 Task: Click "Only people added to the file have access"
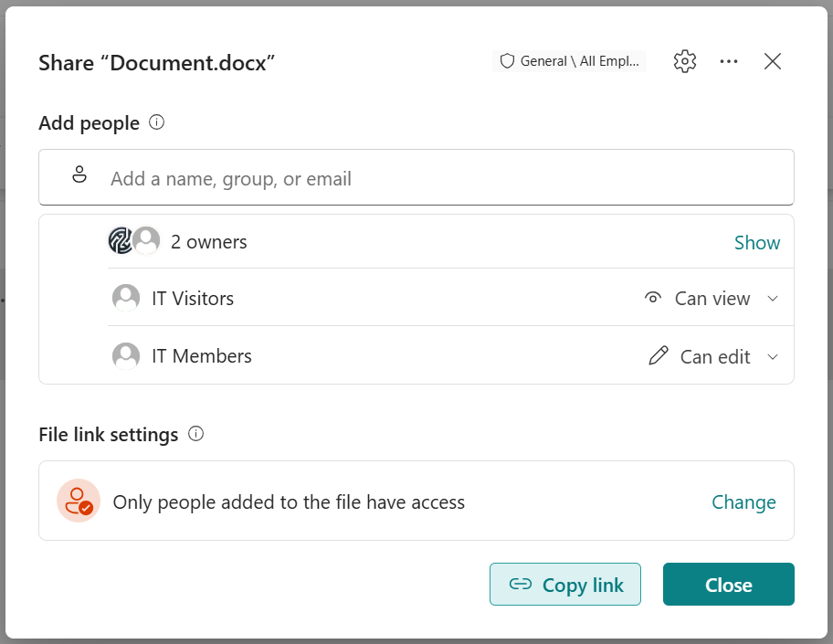coord(289,502)
